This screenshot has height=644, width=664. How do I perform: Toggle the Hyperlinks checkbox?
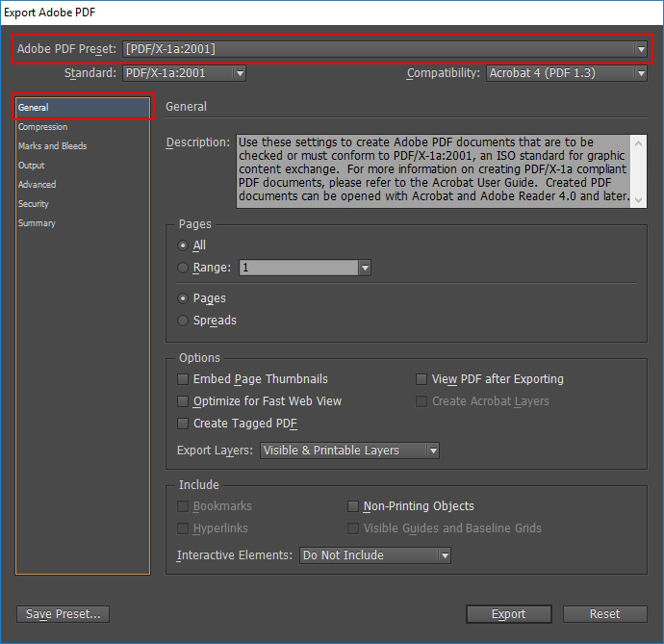pos(183,528)
